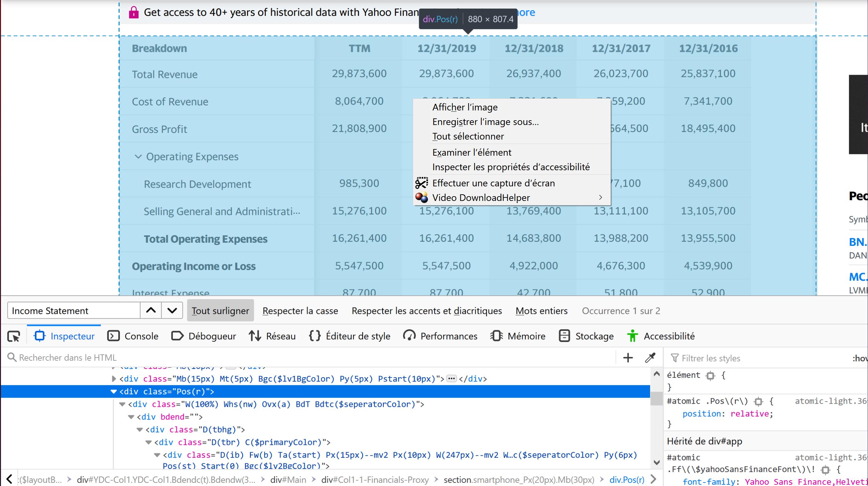This screenshot has height=486, width=868.
Task: Select div.Pos(r) breadcrumb
Action: click(x=627, y=479)
